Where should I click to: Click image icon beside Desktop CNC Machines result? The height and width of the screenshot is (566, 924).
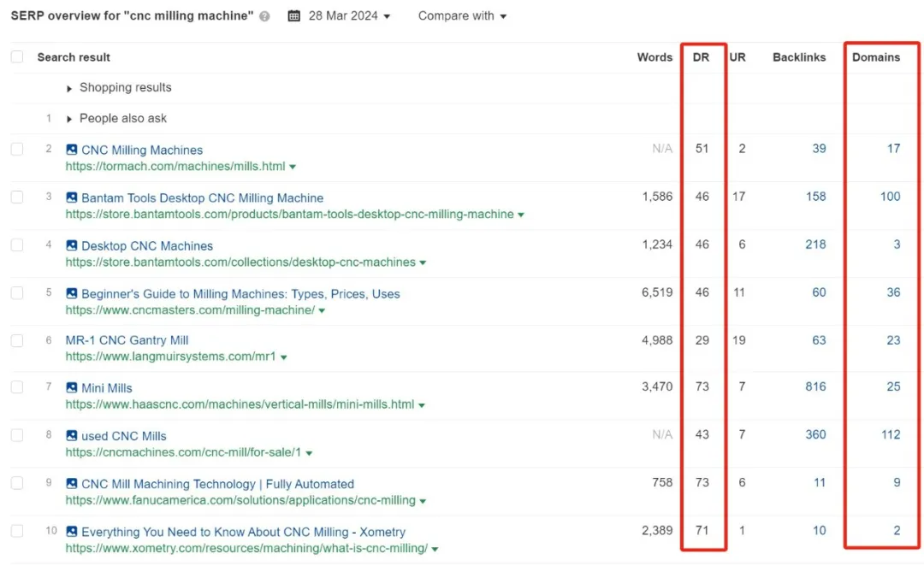pyautogui.click(x=71, y=245)
